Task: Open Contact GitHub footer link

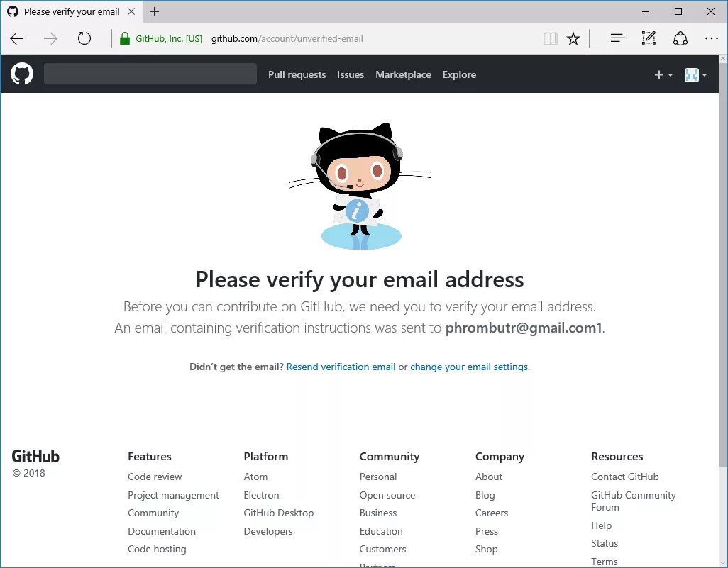Action: [624, 477]
